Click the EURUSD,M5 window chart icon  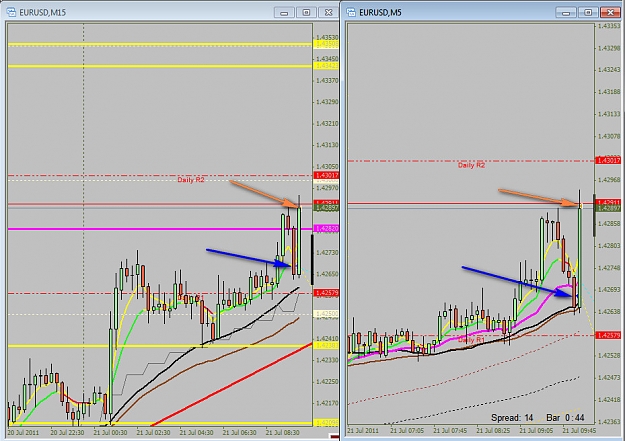pos(351,12)
